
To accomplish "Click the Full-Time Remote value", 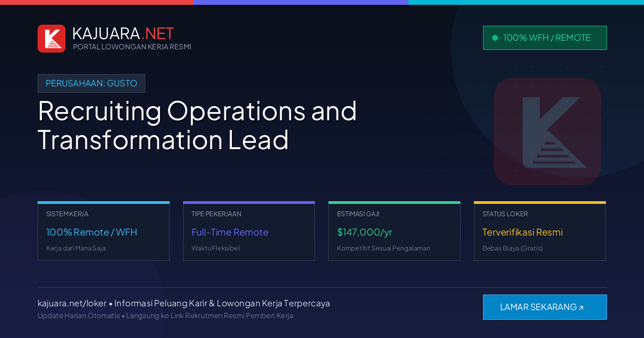I will point(230,232).
